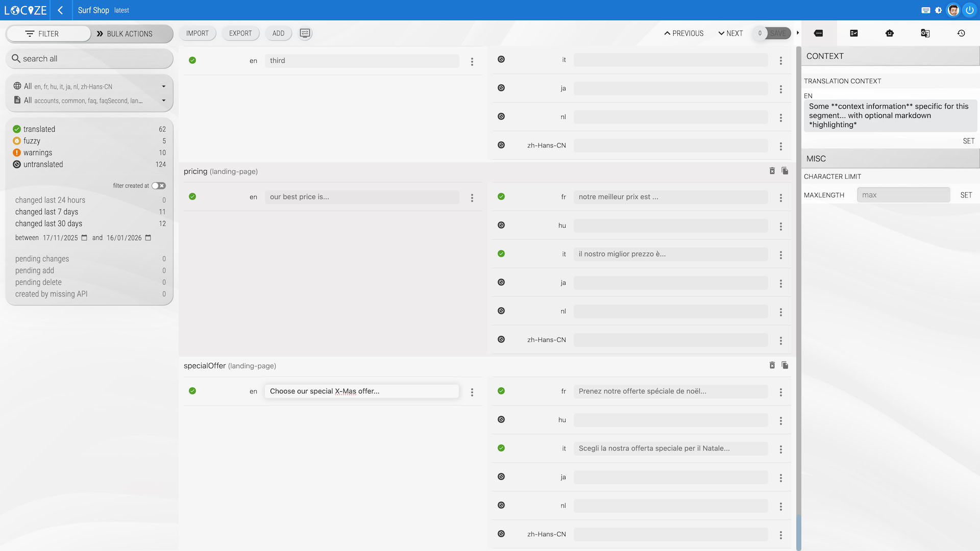Open the history panel tab icon
Image resolution: width=980 pixels, height=551 pixels.
click(961, 33)
